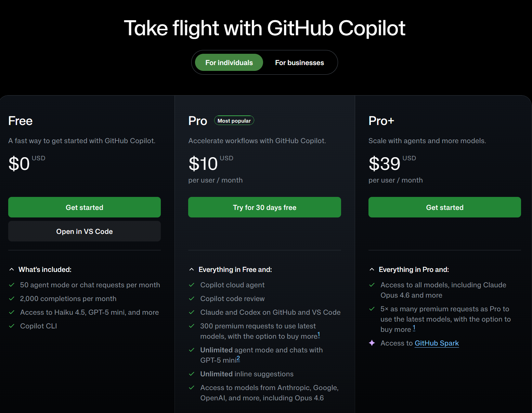Switch to For individuals plans
This screenshot has width=532, height=413.
click(229, 63)
